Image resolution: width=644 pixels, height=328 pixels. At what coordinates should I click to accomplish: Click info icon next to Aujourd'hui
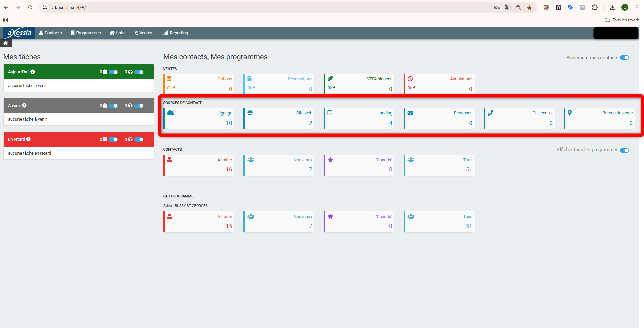point(33,72)
